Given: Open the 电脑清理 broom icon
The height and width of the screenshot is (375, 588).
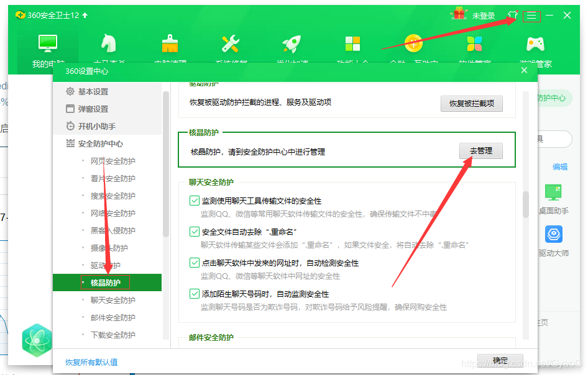Looking at the screenshot, I should 170,43.
